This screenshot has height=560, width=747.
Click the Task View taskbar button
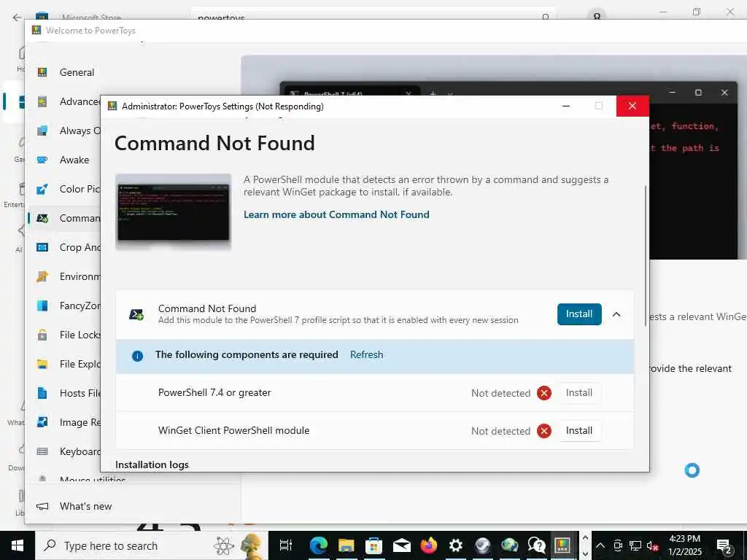coord(285,545)
